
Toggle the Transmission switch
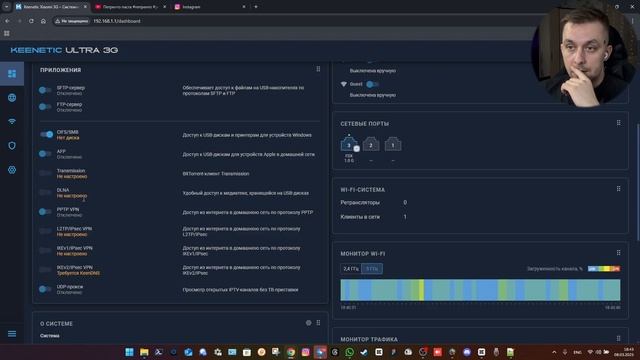click(45, 173)
